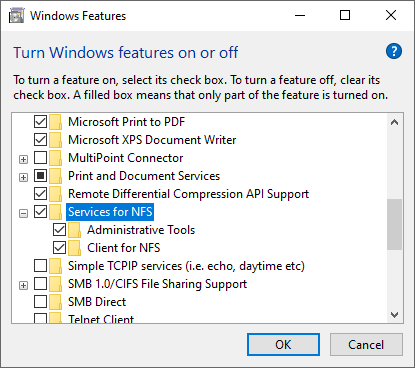Close the Windows Features window
This screenshot has width=415, height=368.
point(391,15)
